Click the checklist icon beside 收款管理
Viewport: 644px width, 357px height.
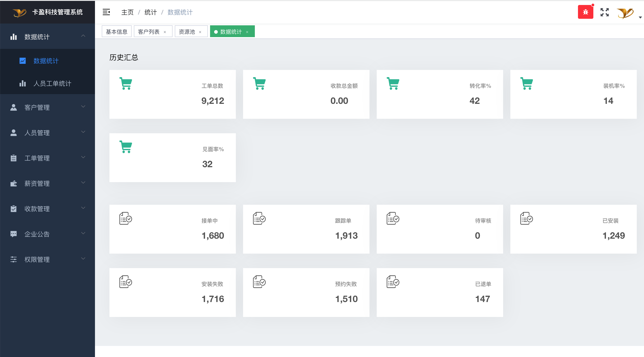click(14, 209)
